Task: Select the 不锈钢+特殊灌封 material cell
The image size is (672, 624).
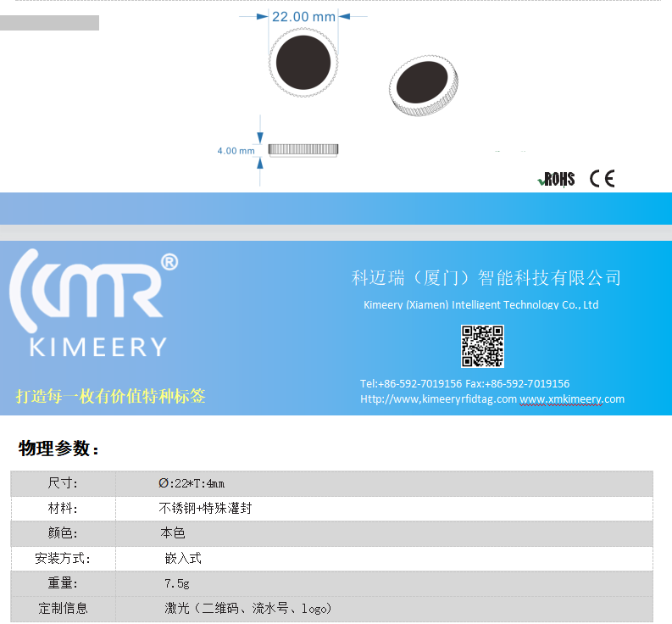Action: (205, 509)
